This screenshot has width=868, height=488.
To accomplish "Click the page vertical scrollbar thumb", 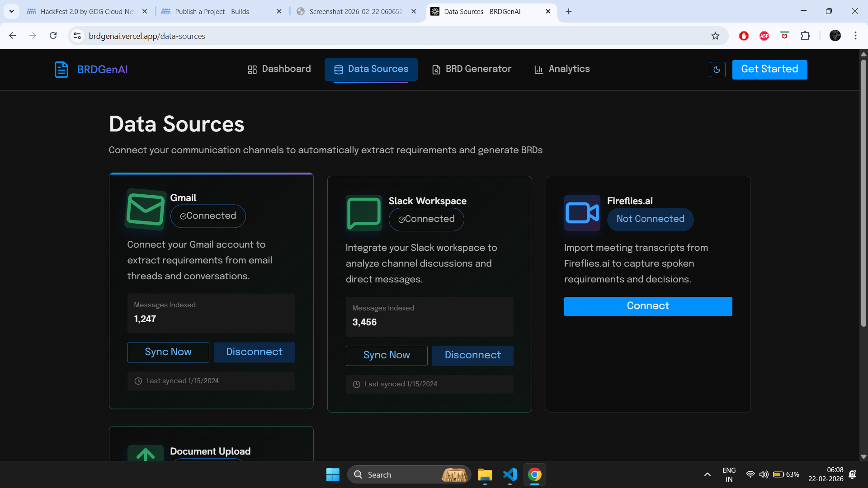I will [x=863, y=193].
